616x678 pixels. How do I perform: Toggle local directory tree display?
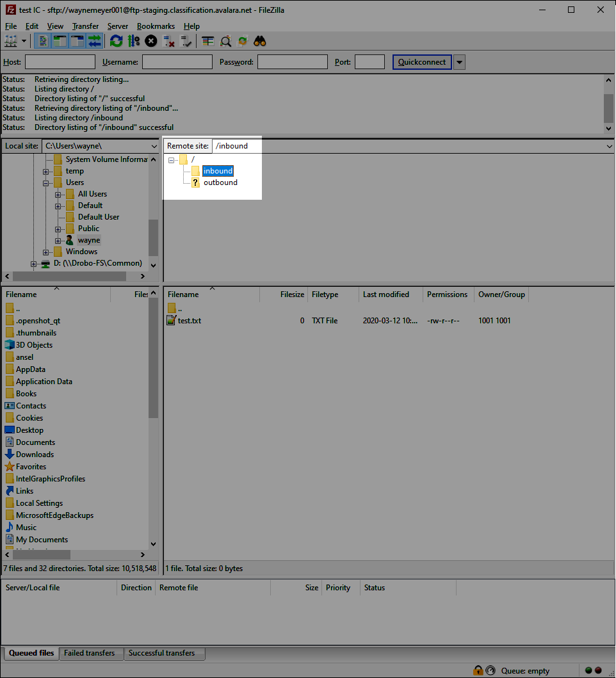[x=60, y=42]
